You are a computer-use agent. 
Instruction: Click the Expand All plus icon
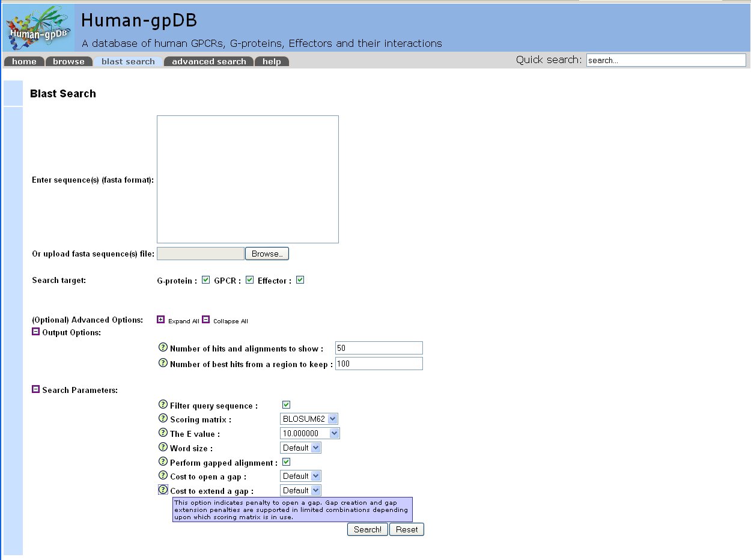tap(160, 320)
